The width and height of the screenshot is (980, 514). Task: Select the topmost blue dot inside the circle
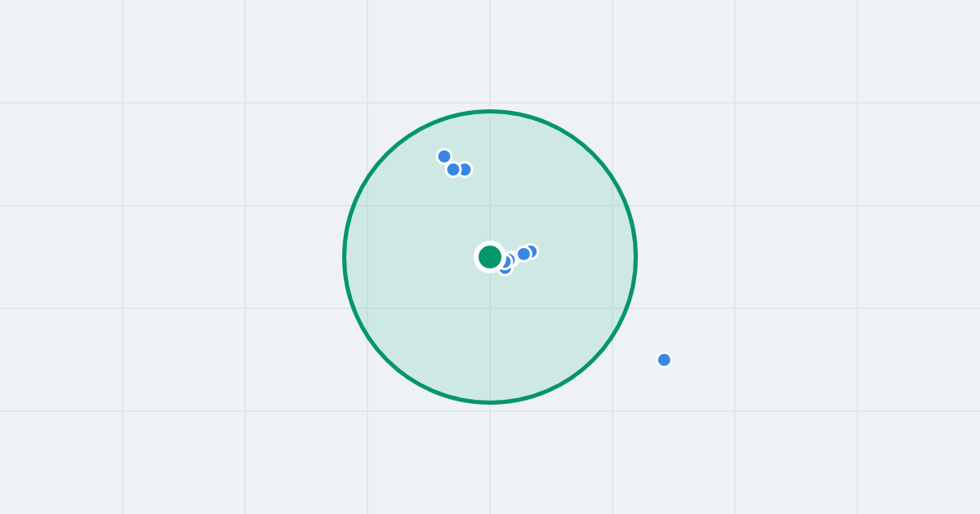[444, 156]
